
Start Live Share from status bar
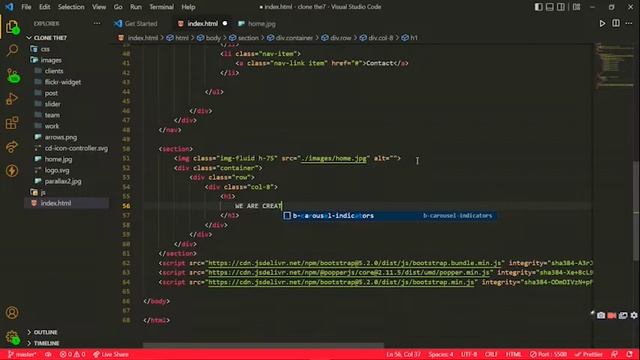111,354
